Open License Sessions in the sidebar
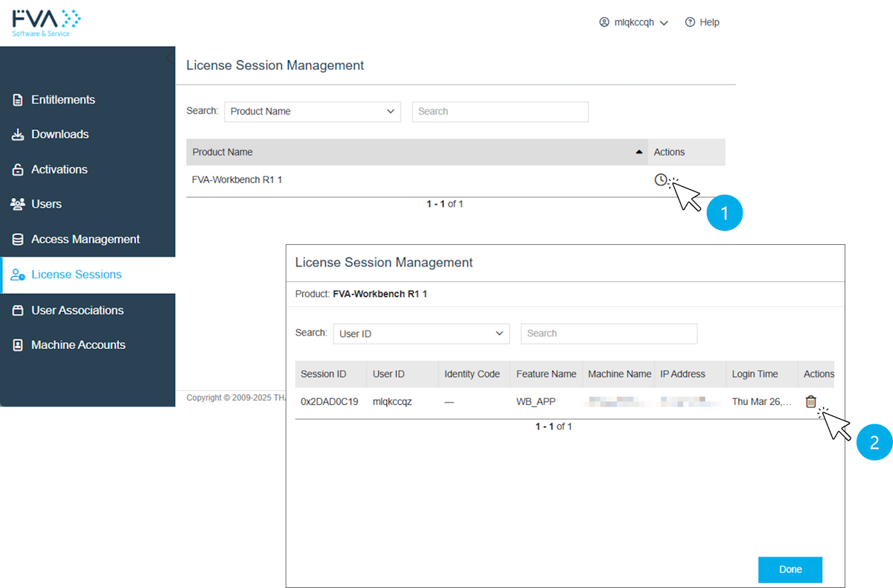This screenshot has width=893, height=588. (x=76, y=275)
